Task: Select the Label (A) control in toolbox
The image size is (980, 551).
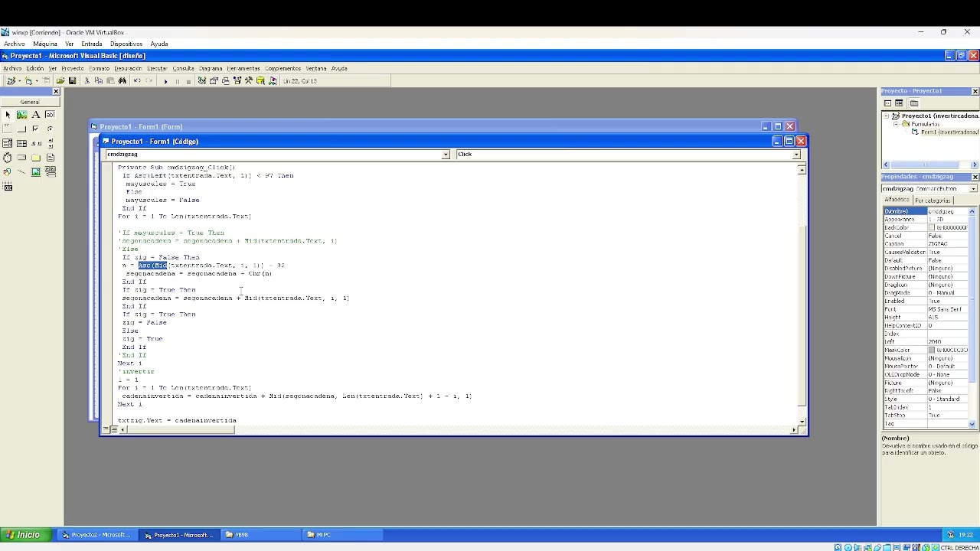Action: click(36, 115)
